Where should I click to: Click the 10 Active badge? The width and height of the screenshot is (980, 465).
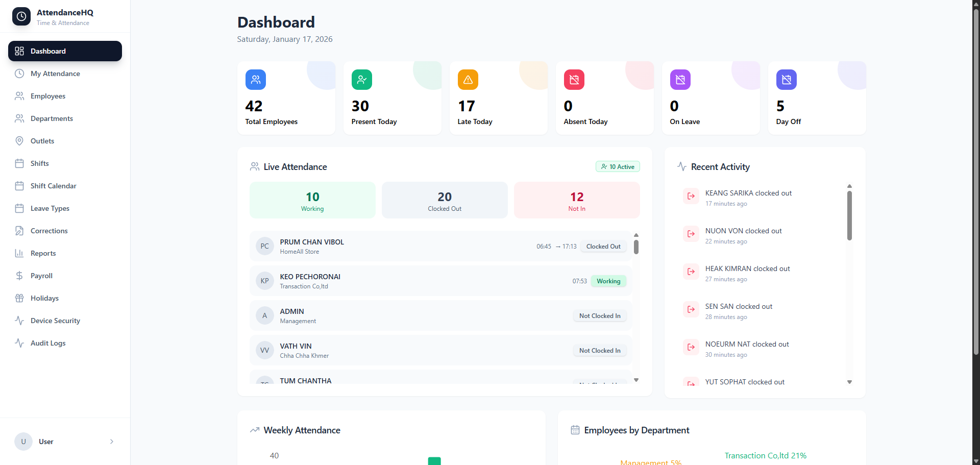click(618, 166)
